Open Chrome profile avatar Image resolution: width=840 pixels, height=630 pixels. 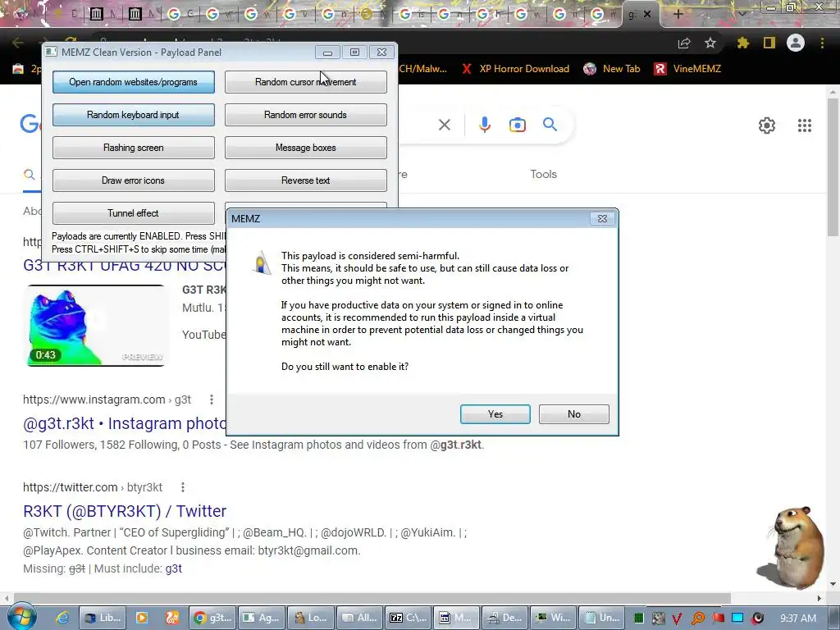coord(796,43)
